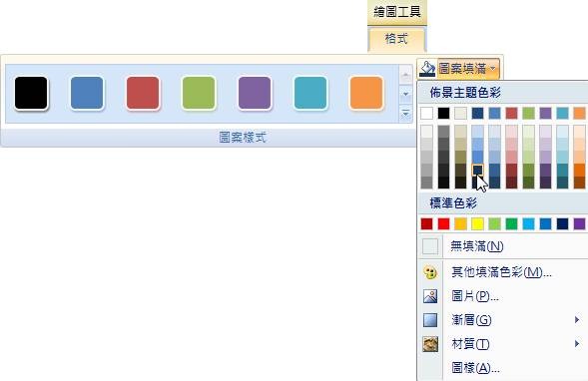This screenshot has width=588, height=381.
Task: Pick dark blue theme color in top row
Action: point(477,113)
